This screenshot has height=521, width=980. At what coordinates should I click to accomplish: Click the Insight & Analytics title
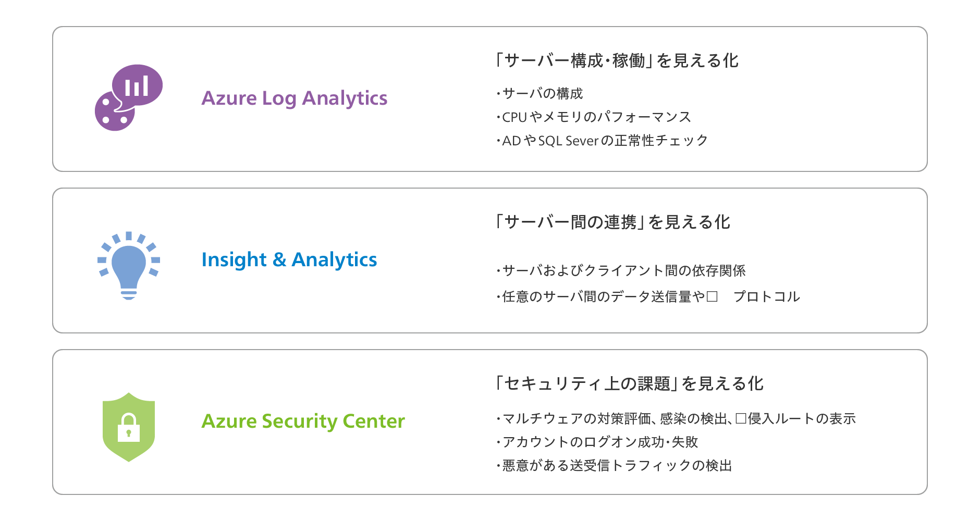(289, 260)
